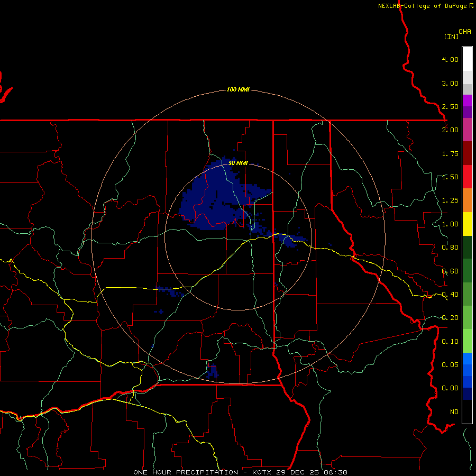
Task: Click the 0.20 legend value
Action: coord(450,318)
